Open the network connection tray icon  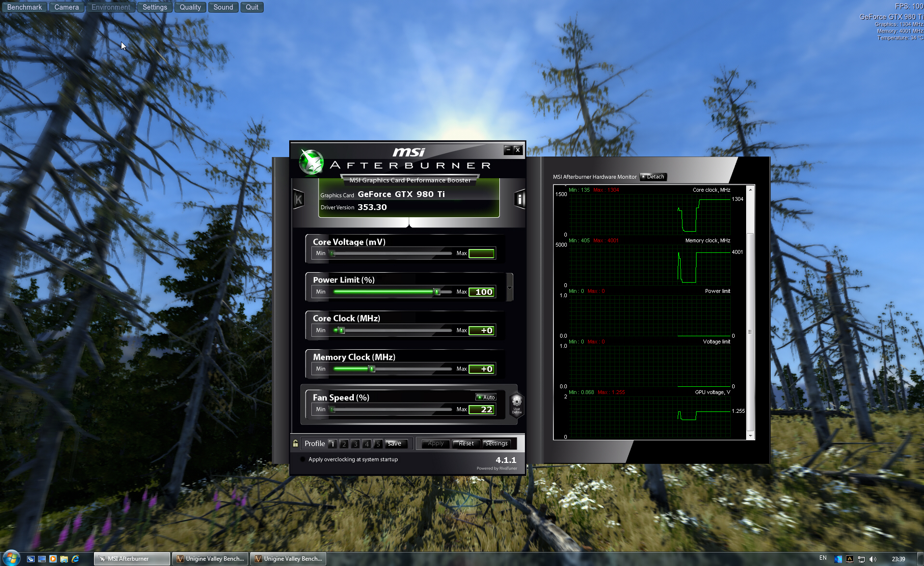pyautogui.click(x=861, y=559)
